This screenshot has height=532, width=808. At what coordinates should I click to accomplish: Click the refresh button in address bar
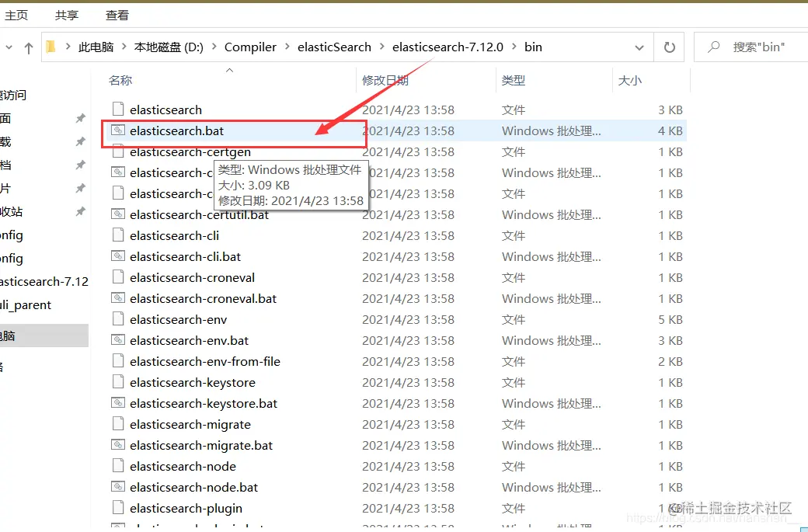(670, 47)
